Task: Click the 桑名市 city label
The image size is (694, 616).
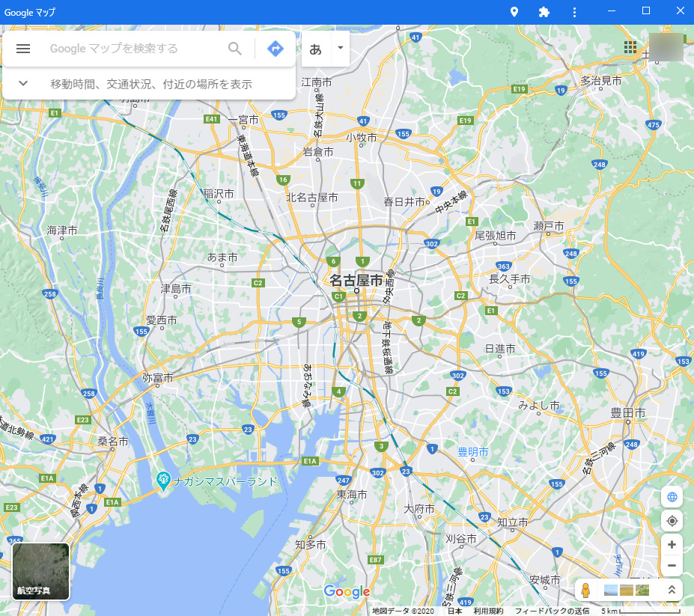Action: point(113,441)
